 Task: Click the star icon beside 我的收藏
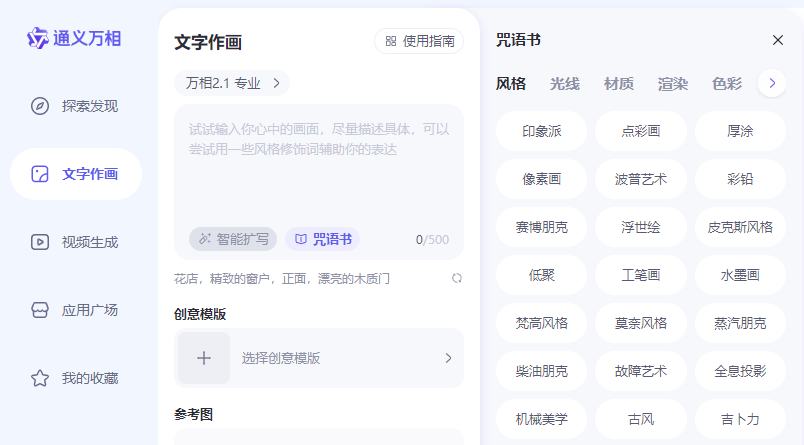coord(39,378)
